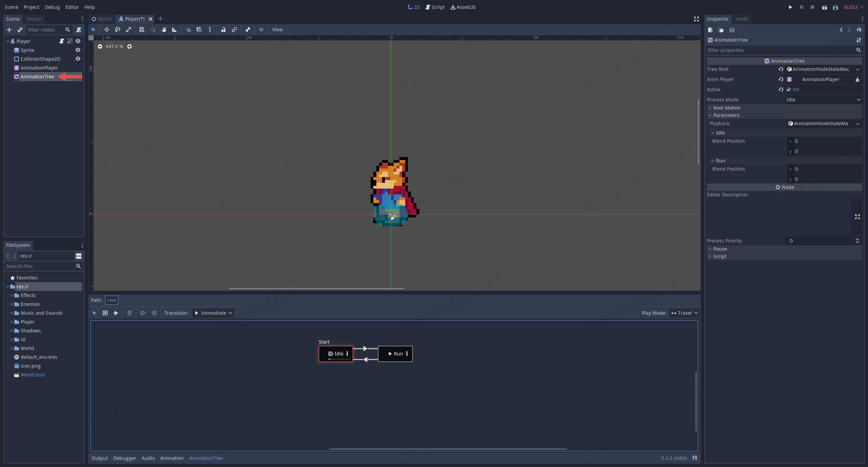Click the Connect nodes transition tool
This screenshot has width=868, height=467.
[x=116, y=313]
